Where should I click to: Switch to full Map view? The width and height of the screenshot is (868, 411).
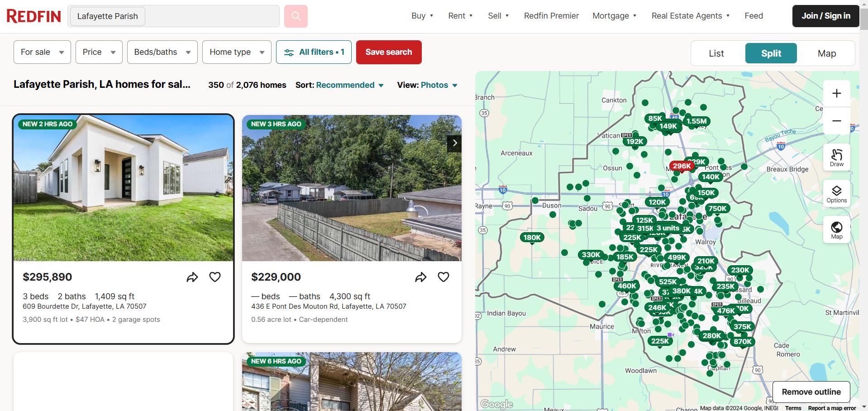coord(827,53)
